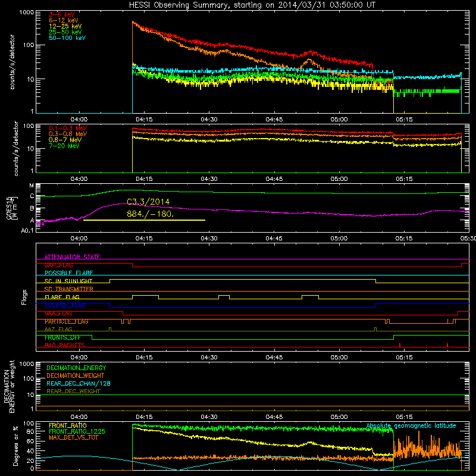Select the 50-100 keV legend label

point(67,38)
